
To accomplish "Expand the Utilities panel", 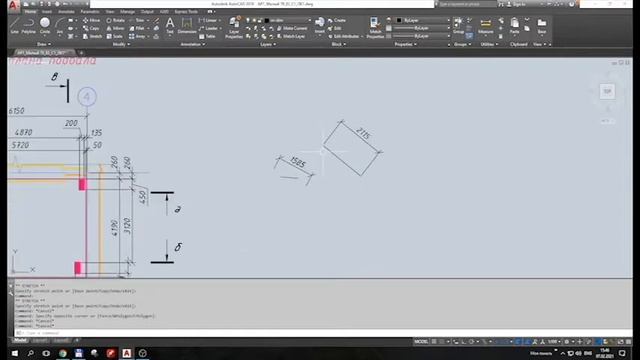I will pos(489,44).
